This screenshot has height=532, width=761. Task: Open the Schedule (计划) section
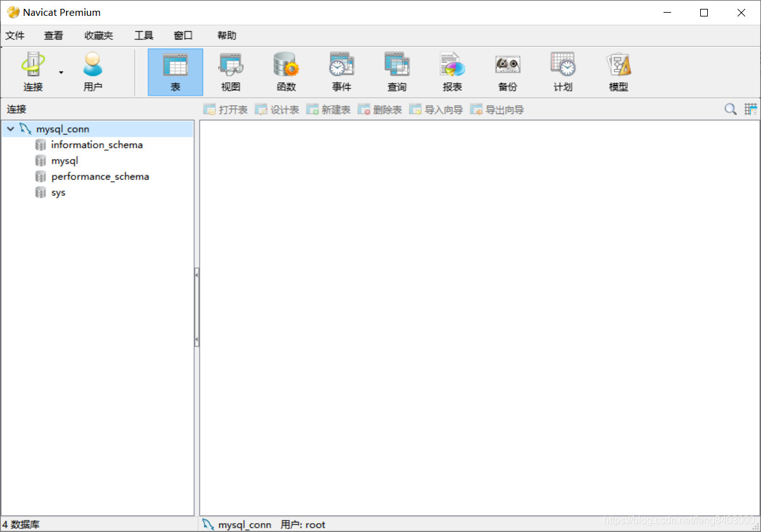[x=563, y=72]
